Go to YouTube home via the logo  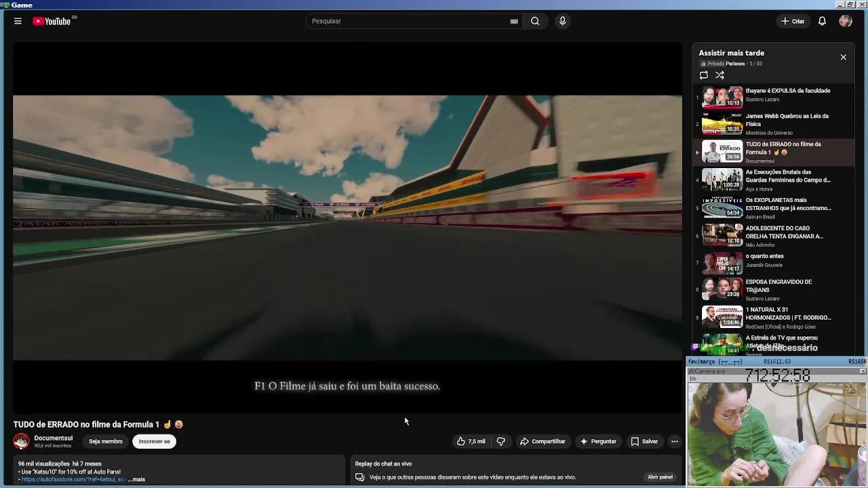point(52,21)
